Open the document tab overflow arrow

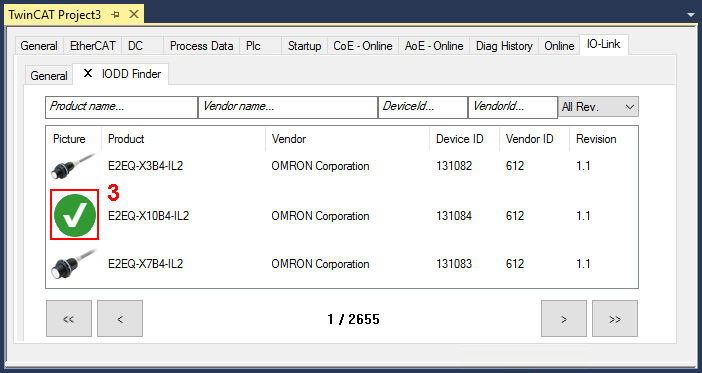click(690, 15)
